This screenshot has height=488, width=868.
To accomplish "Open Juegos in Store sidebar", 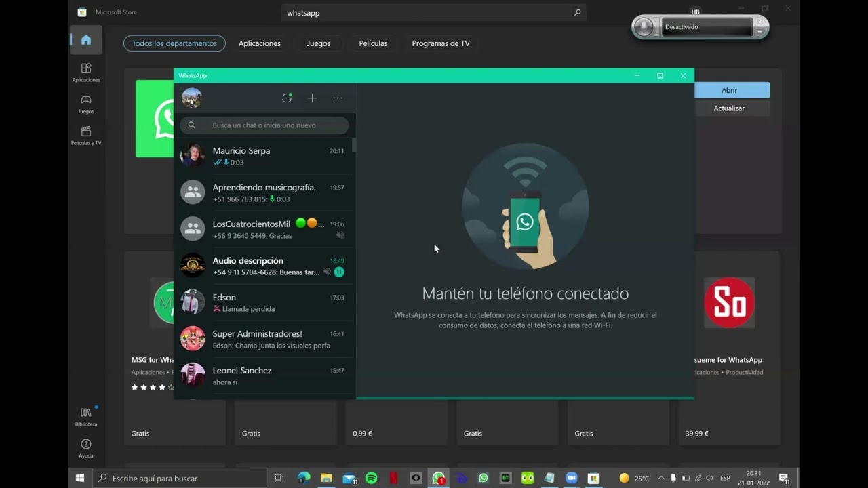I will click(x=86, y=104).
